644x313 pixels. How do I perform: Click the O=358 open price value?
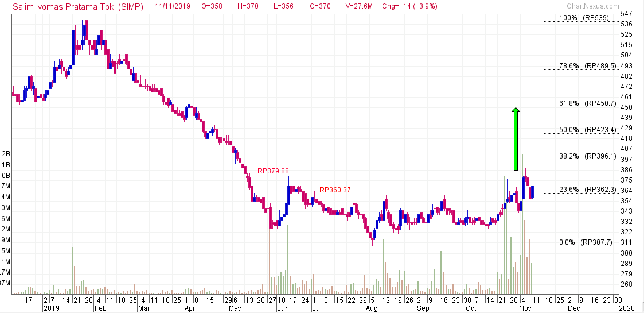[212, 6]
